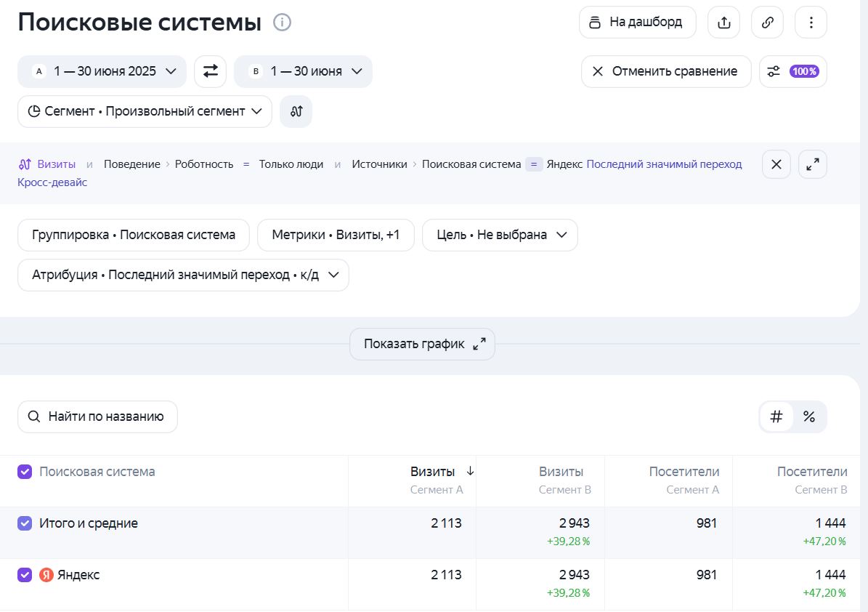
Task: Click the Визиты icon in filter bar
Action: tap(25, 164)
